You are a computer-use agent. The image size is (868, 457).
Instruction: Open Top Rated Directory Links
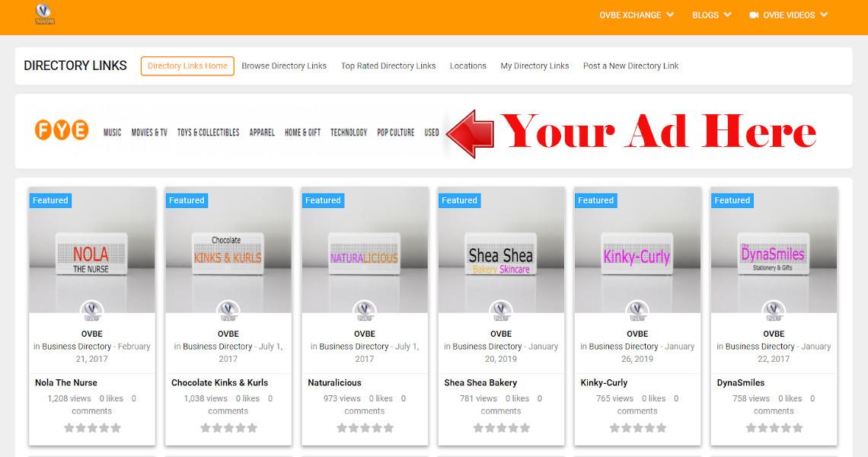pyautogui.click(x=388, y=66)
